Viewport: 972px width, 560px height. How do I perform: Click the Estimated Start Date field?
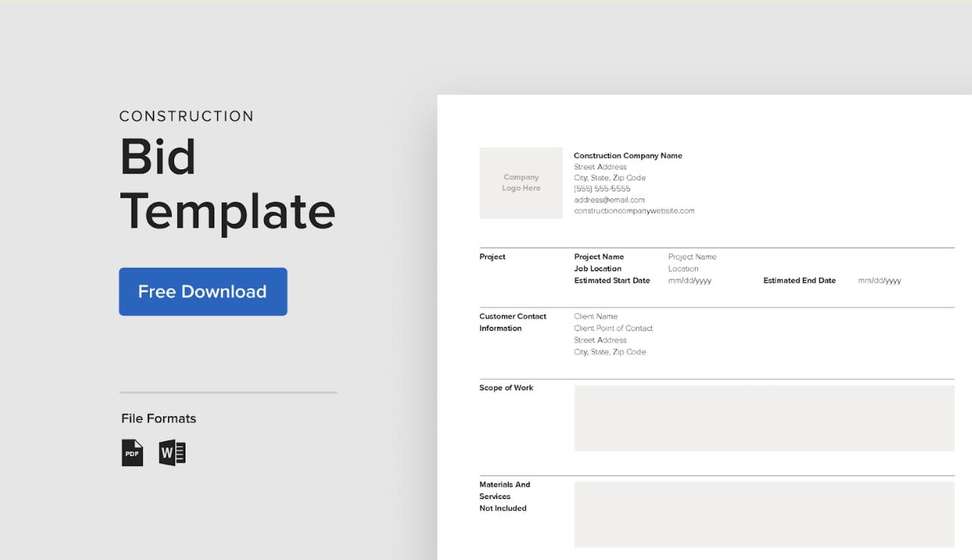coord(689,280)
